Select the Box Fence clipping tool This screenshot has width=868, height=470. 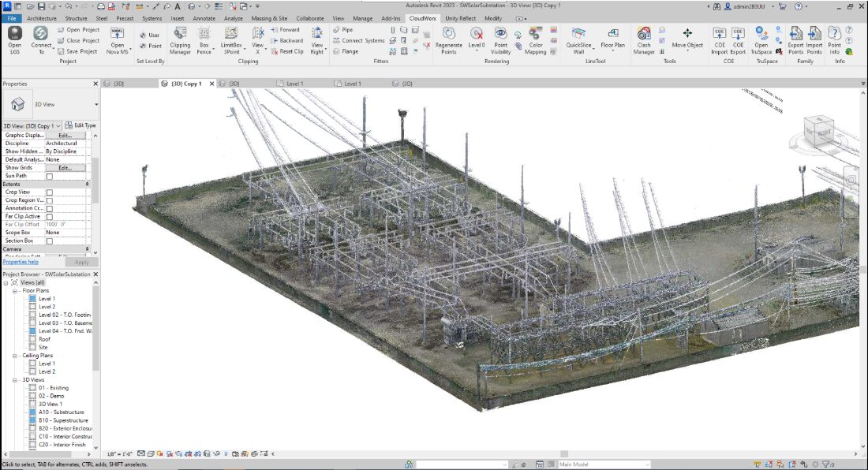click(x=204, y=40)
